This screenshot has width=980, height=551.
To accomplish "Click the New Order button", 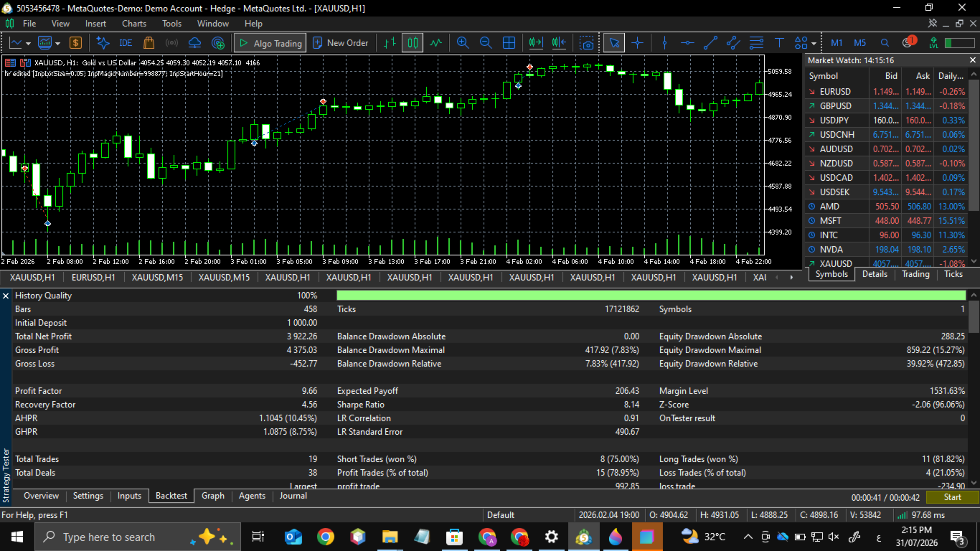I will click(341, 43).
